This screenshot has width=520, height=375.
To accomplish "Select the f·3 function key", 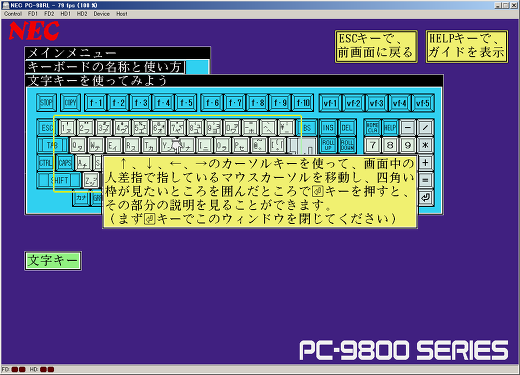I will 141,103.
